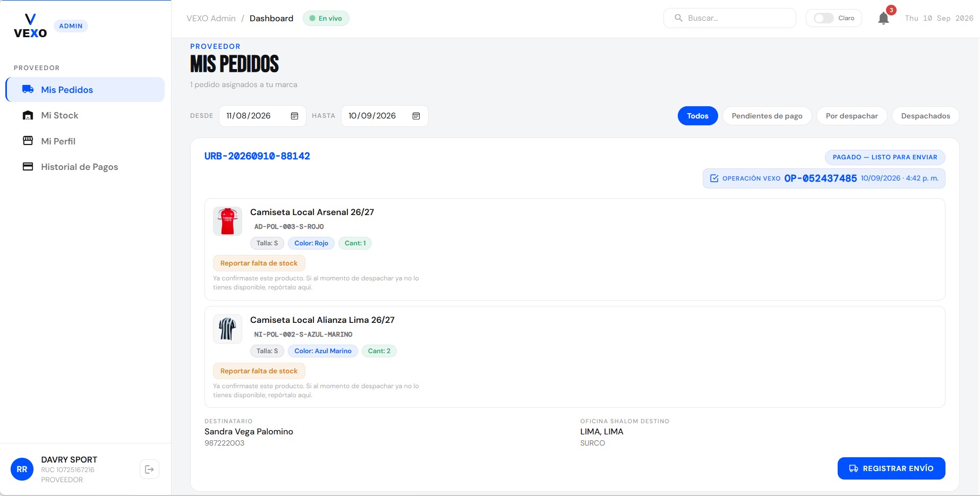Open Mi Stock section
Screen dimensions: 980x496
[x=86, y=115]
